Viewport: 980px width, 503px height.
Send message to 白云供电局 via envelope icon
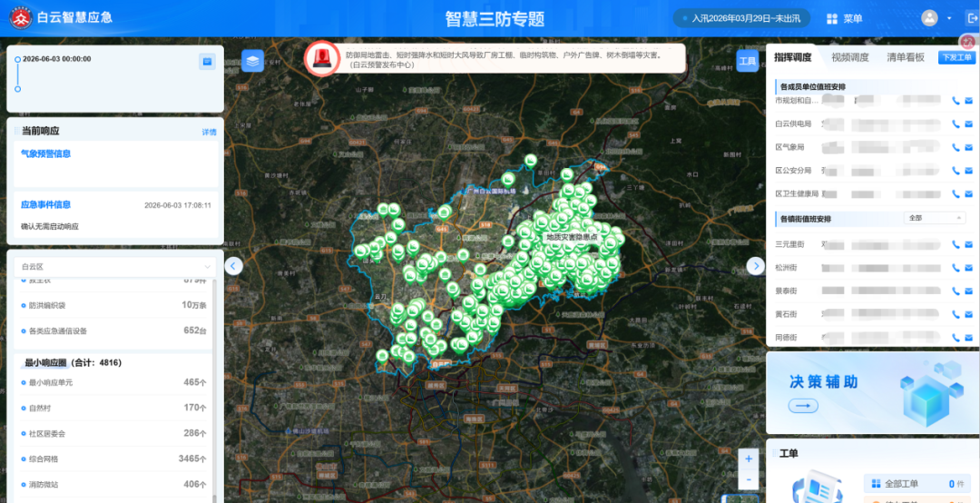[969, 123]
